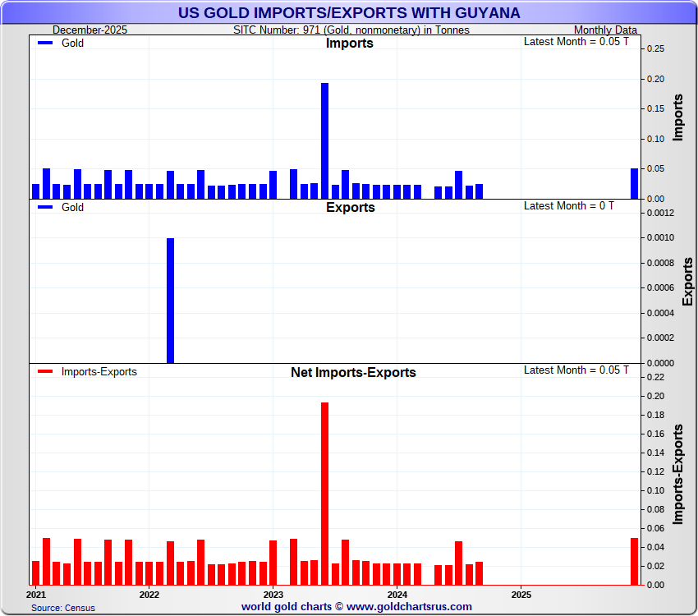Click the '2023' x-axis label

273,595
